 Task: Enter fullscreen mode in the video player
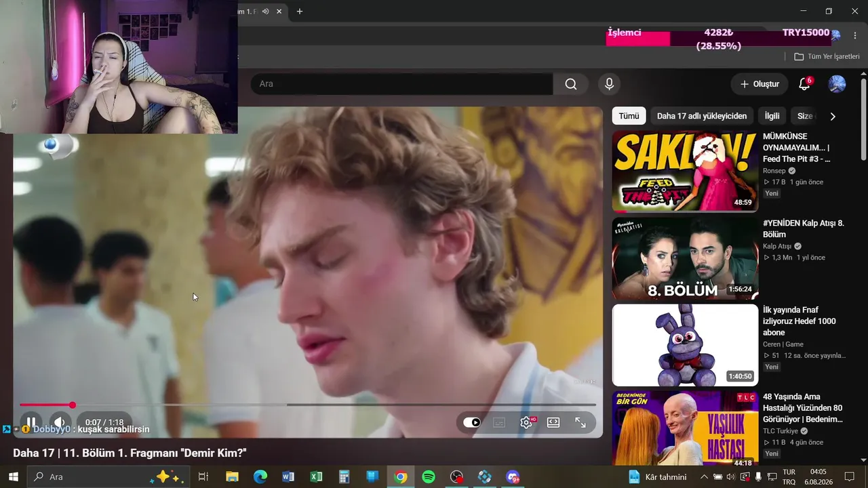click(x=580, y=422)
